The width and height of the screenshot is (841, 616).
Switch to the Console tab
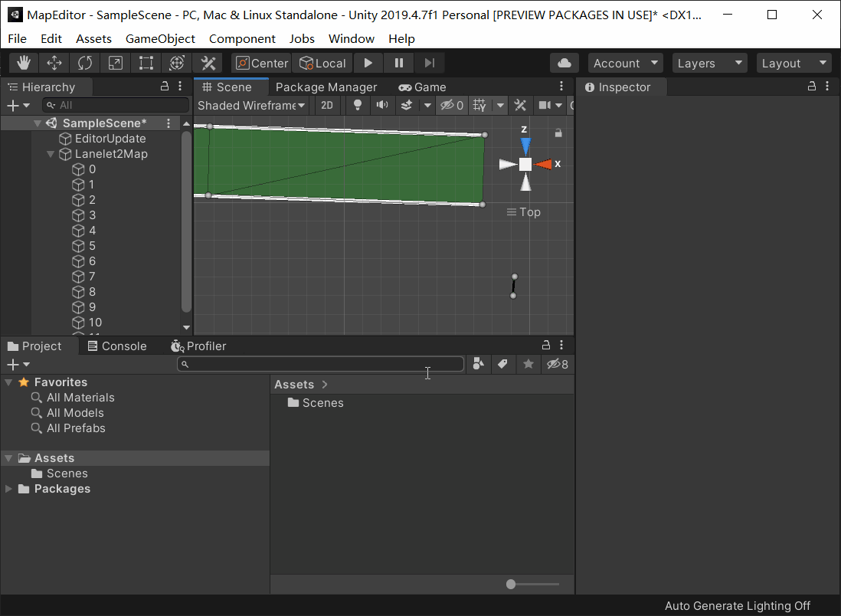coord(117,346)
